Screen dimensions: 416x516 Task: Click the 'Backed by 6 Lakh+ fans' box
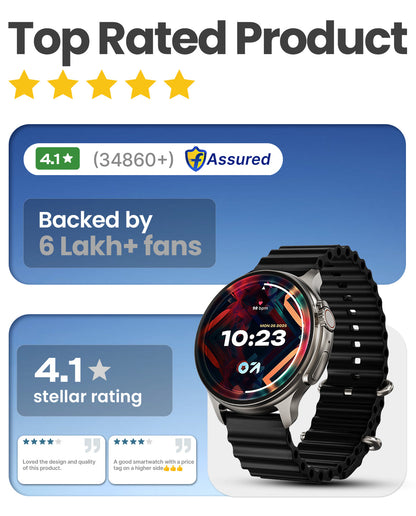point(120,233)
